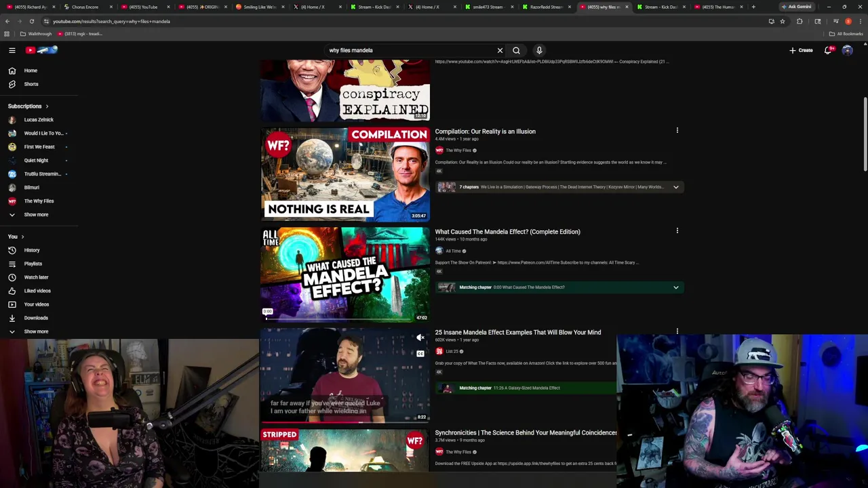Unmute the inline preview video
This screenshot has height=488, width=868.
point(420,338)
